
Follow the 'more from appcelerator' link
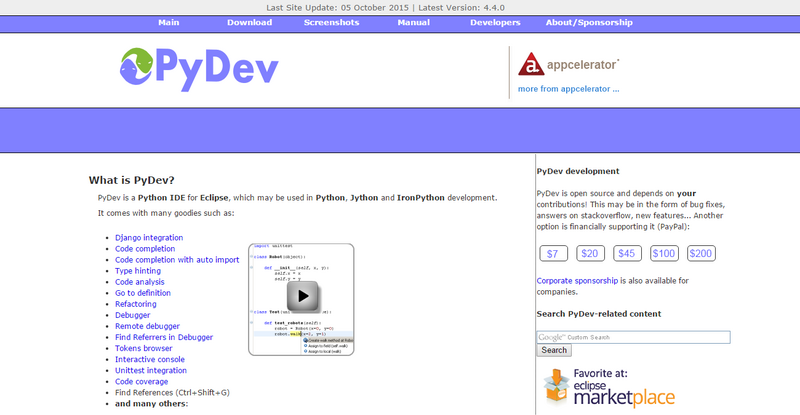coord(568,89)
